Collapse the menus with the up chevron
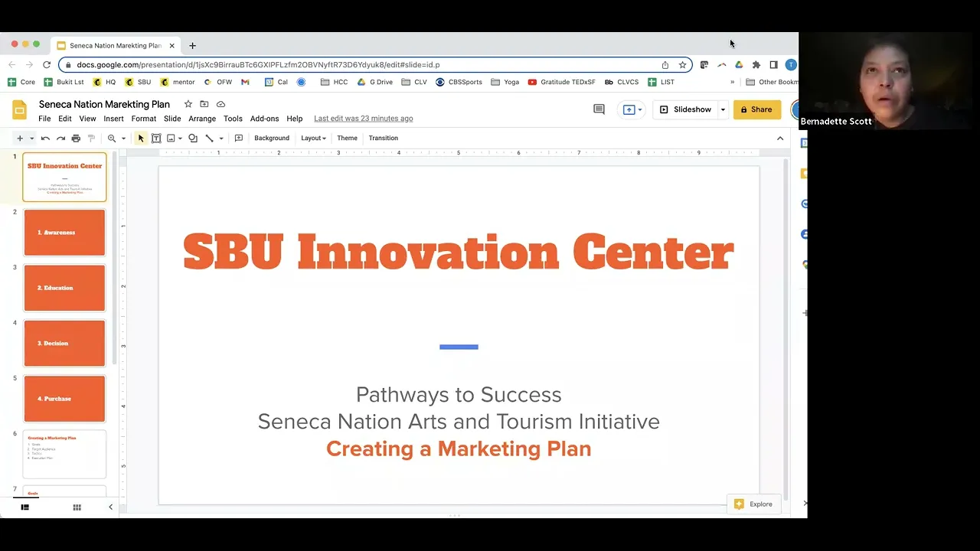980x551 pixels. tap(780, 139)
